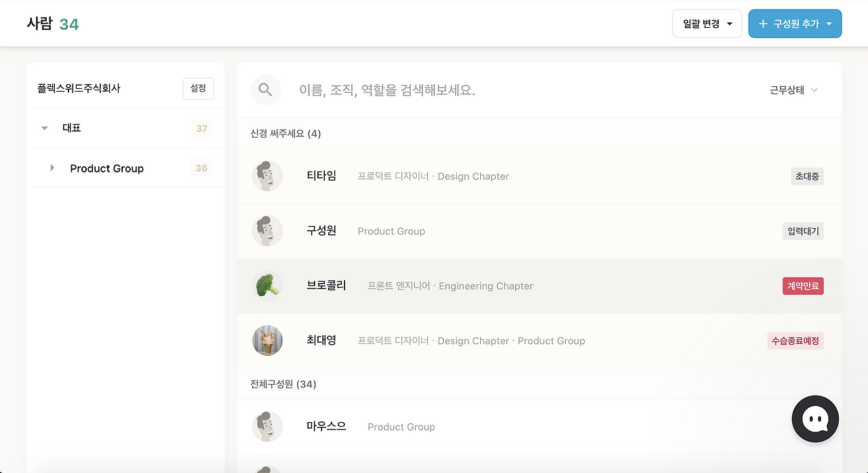Click 티타임's avatar icon
The width and height of the screenshot is (868, 473).
pyautogui.click(x=267, y=176)
